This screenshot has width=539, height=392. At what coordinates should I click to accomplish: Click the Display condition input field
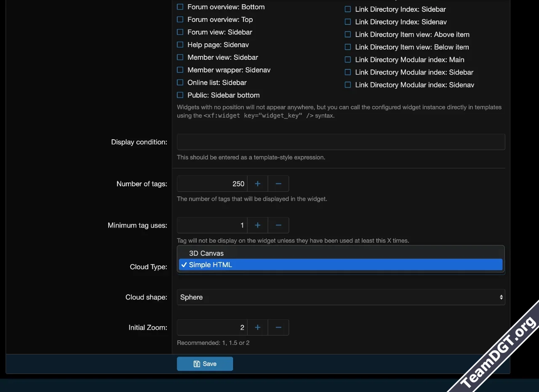[340, 142]
